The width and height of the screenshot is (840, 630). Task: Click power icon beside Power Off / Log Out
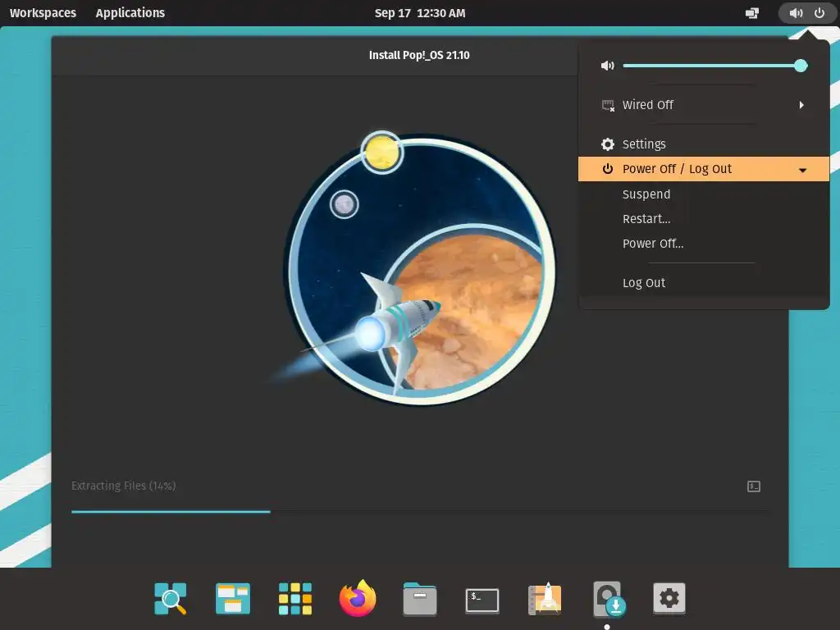pos(608,169)
